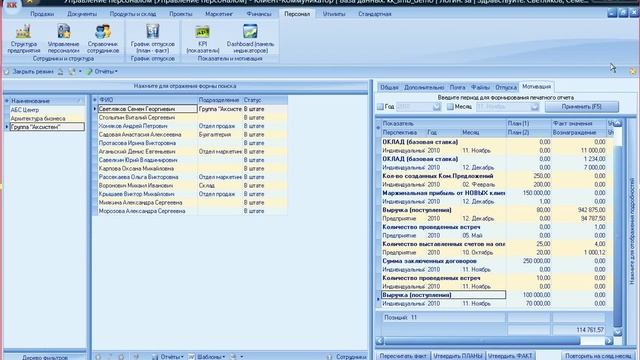This screenshot has height=360, width=640.
Task: Click the Применить (F5) button
Action: [x=582, y=107]
